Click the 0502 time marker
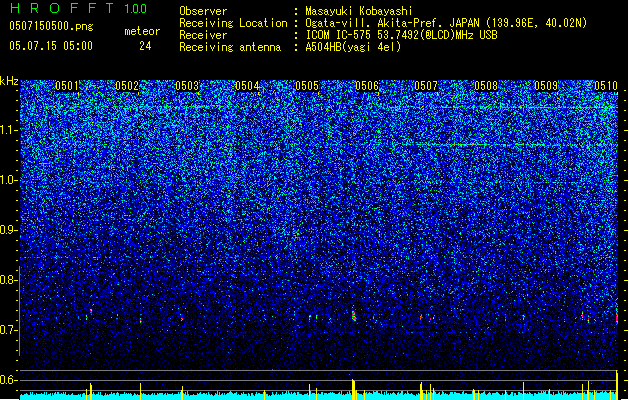Screen dimensions: 629x400 coord(127,86)
